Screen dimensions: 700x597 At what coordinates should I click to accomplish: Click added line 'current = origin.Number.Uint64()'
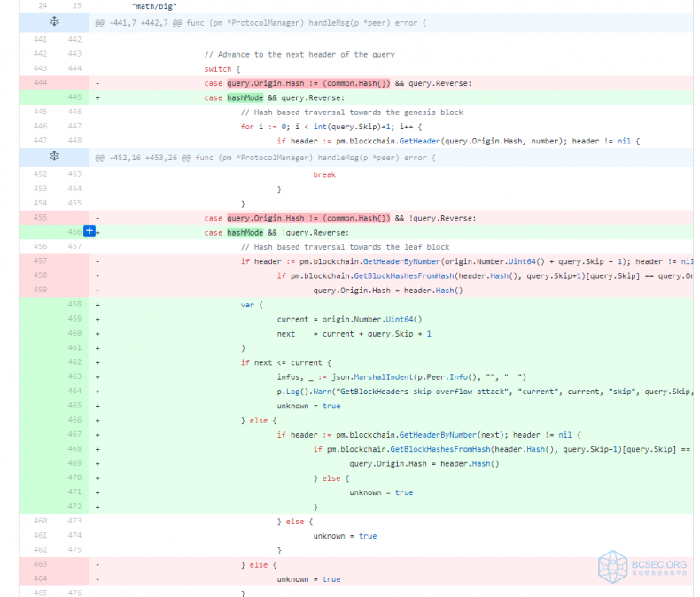pos(349,320)
